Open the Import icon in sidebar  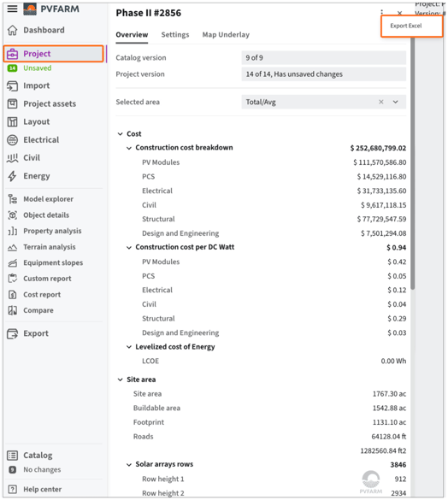(13, 85)
